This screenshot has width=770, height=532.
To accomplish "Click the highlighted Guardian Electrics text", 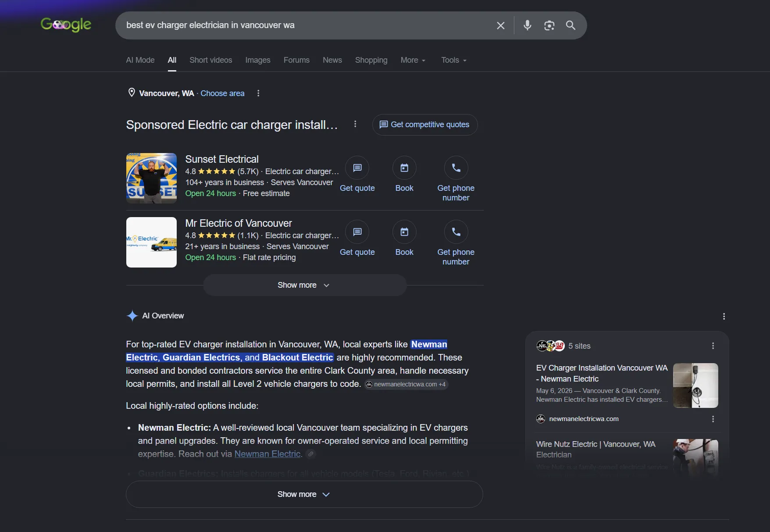I will coord(201,357).
